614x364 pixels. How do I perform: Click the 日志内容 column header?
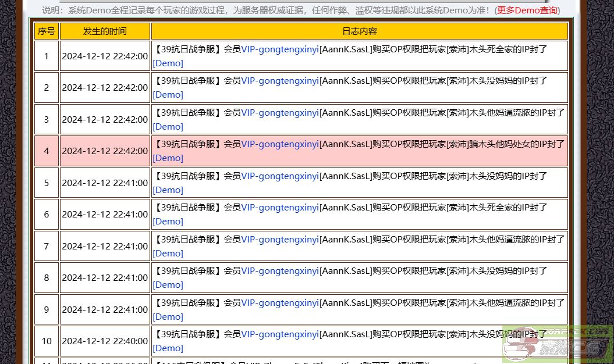[359, 31]
